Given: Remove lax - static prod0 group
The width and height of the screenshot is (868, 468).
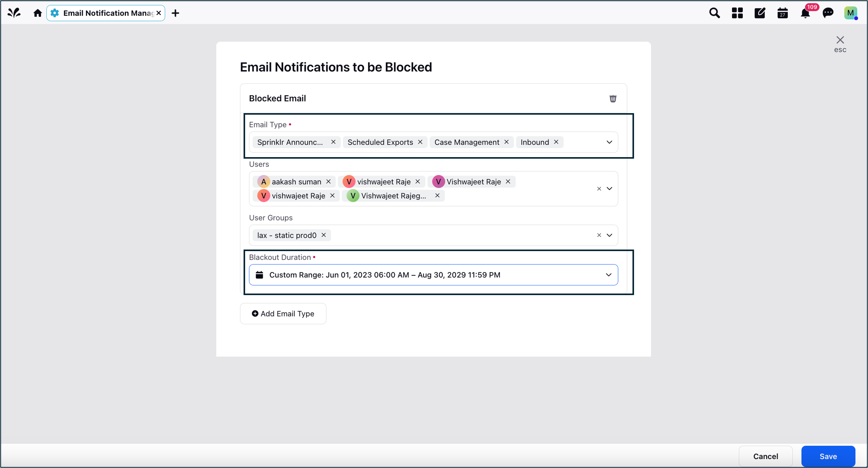Looking at the screenshot, I should tap(323, 235).
